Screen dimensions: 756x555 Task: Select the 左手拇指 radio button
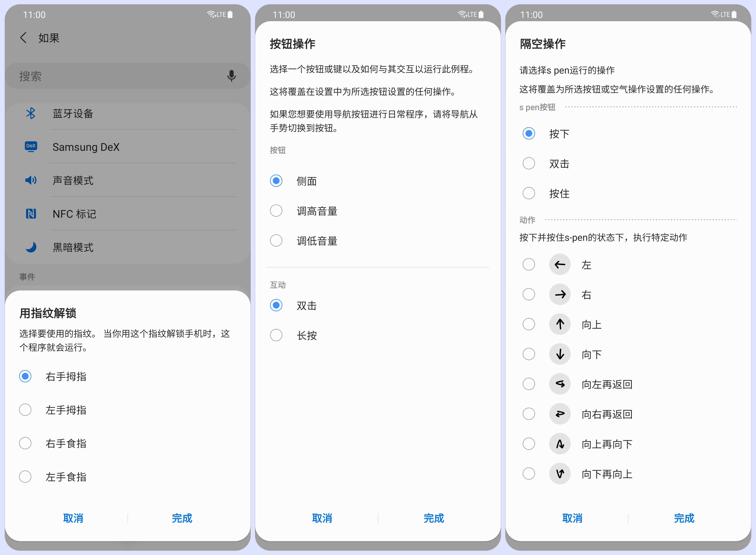[x=25, y=410]
